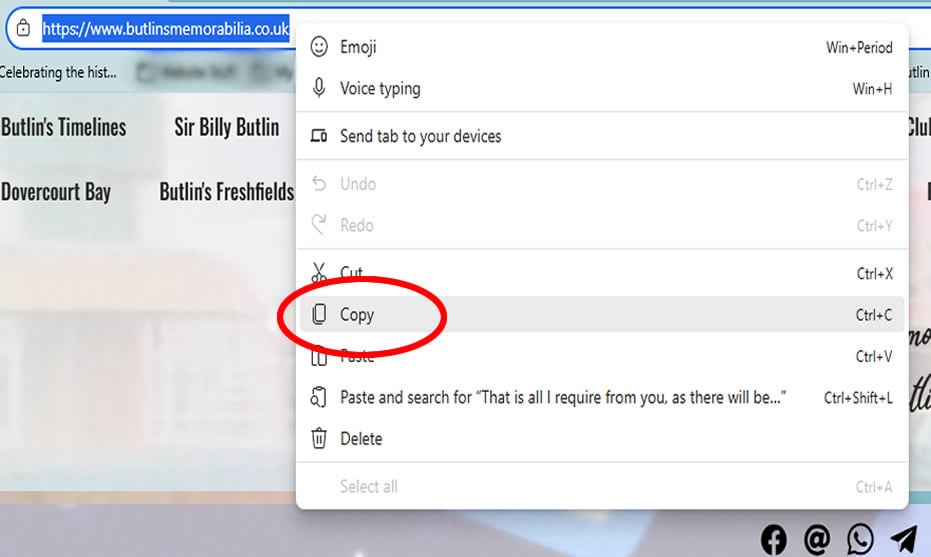Open the Dovercourt Bay link
Viewport: 931px width, 557px height.
tap(56, 192)
